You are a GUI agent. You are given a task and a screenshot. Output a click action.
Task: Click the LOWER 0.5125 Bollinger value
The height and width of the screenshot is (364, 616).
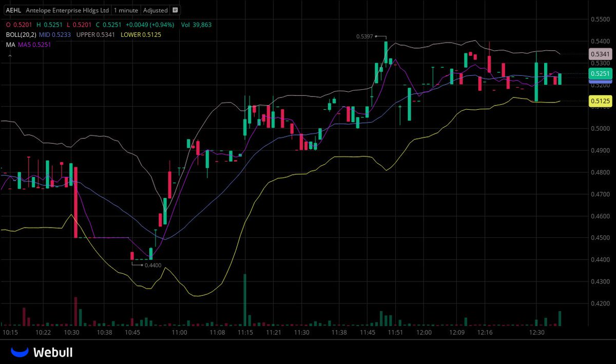[x=140, y=35]
